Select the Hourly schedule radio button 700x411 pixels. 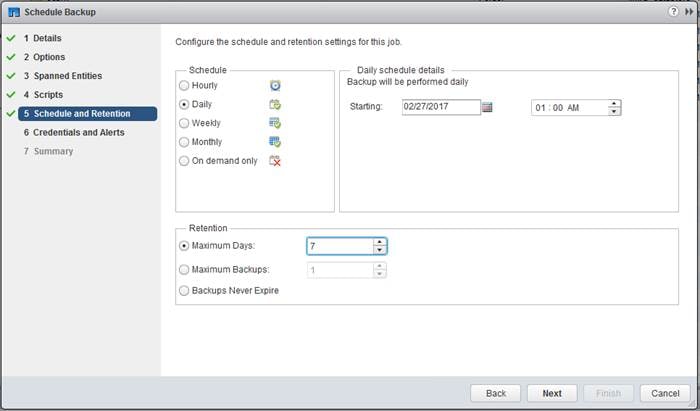(183, 85)
